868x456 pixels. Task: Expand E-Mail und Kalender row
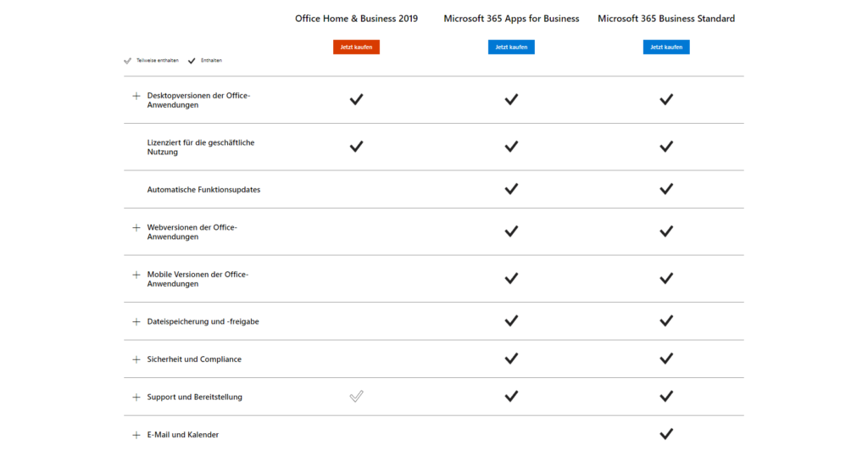coord(136,435)
